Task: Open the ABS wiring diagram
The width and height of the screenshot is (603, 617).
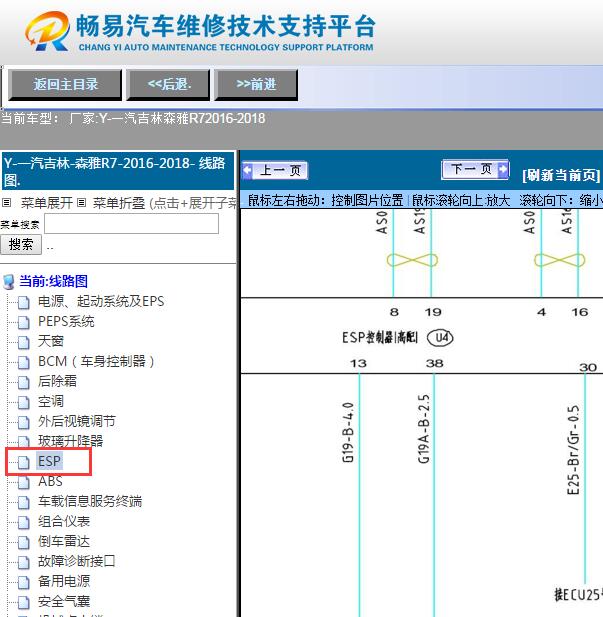Action: [50, 481]
